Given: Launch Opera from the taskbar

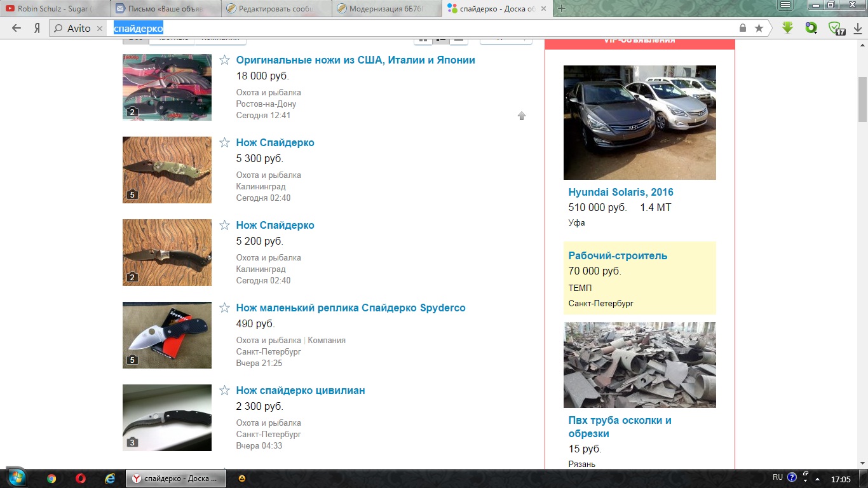Looking at the screenshot, I should click(81, 478).
